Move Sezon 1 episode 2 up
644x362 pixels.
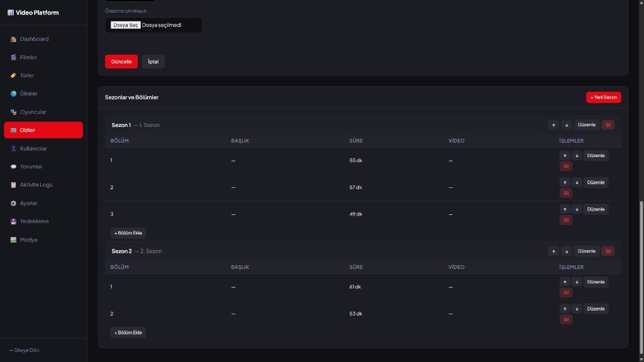[x=565, y=182]
